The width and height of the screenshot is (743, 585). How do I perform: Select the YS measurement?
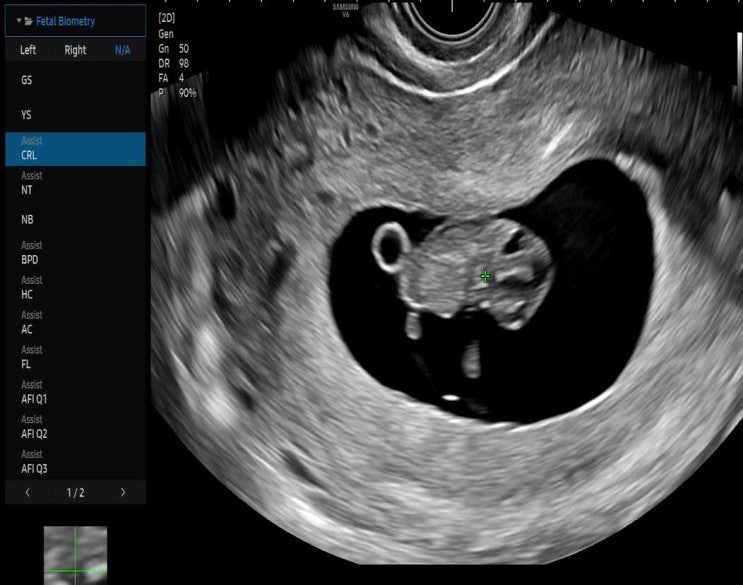27,115
